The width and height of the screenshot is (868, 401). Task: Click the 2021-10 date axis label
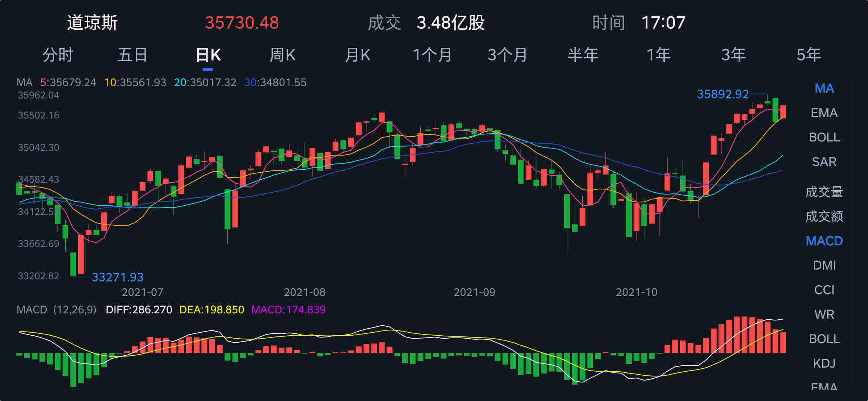coord(637,292)
